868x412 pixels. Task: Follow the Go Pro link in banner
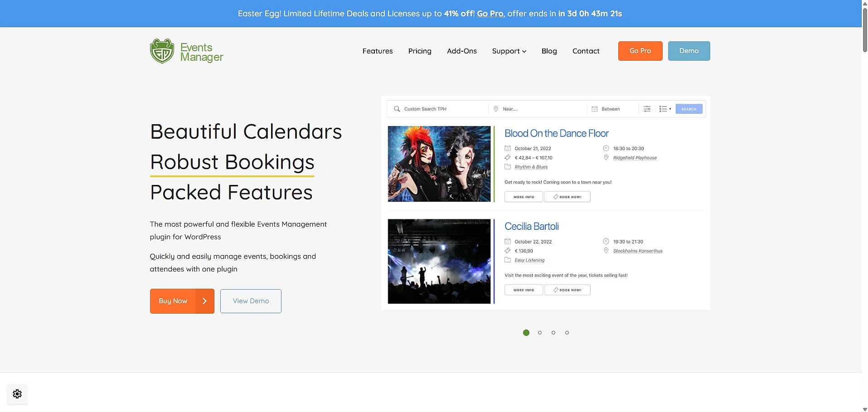click(x=490, y=14)
